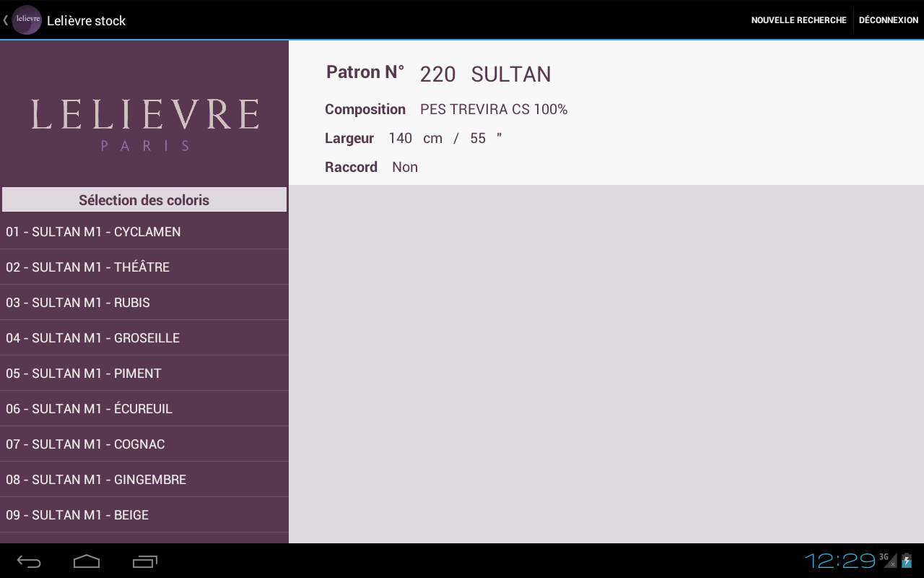The height and width of the screenshot is (578, 924).
Task: Click the Raccord label
Action: pyautogui.click(x=351, y=167)
